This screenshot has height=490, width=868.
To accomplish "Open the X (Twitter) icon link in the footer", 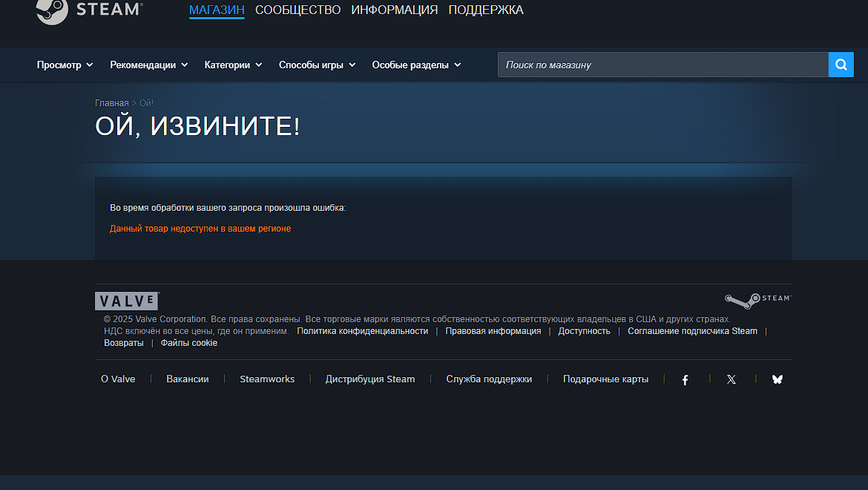I will pyautogui.click(x=731, y=379).
